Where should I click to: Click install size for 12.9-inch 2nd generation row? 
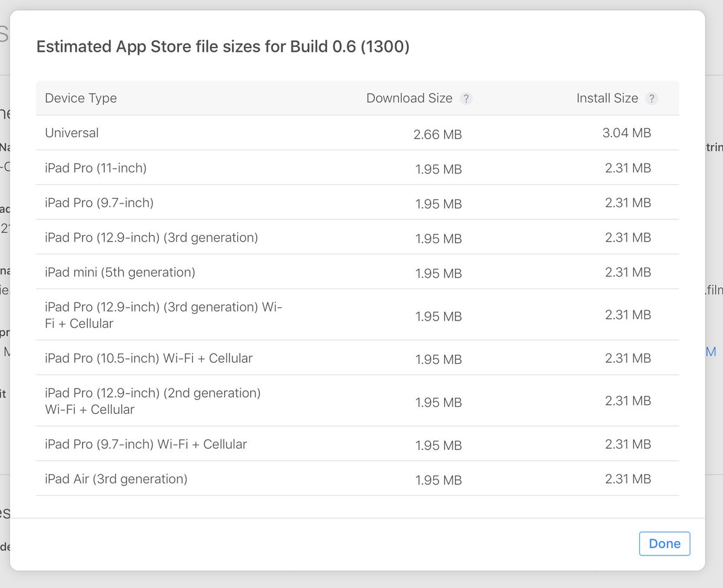[628, 401]
